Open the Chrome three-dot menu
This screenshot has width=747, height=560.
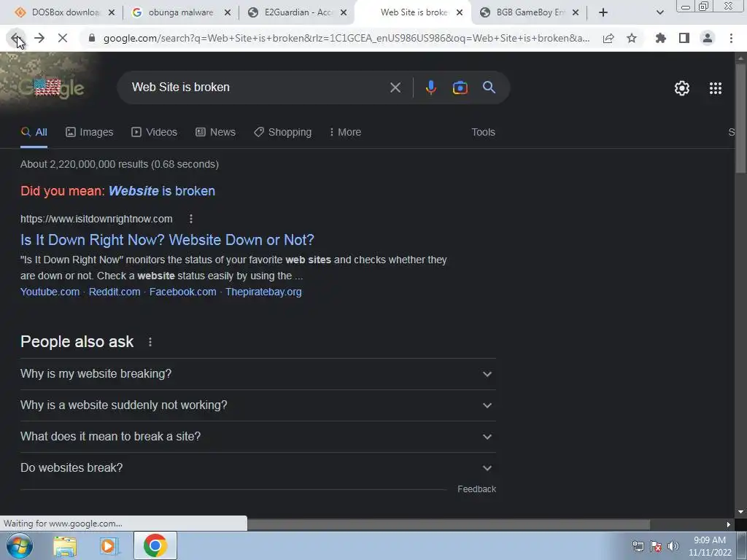731,38
